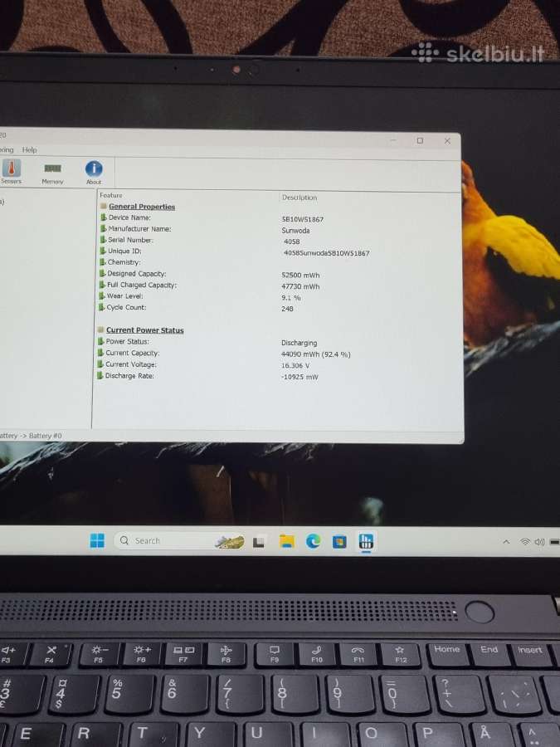
Task: Click the 52500 mWh value
Action: click(x=300, y=276)
